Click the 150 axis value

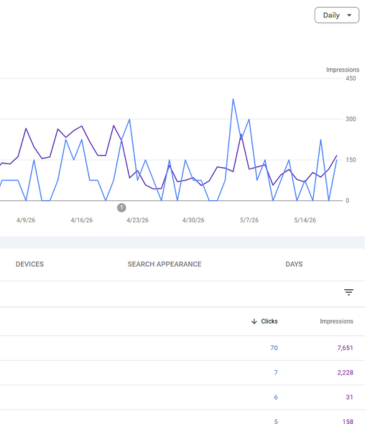coord(351,160)
